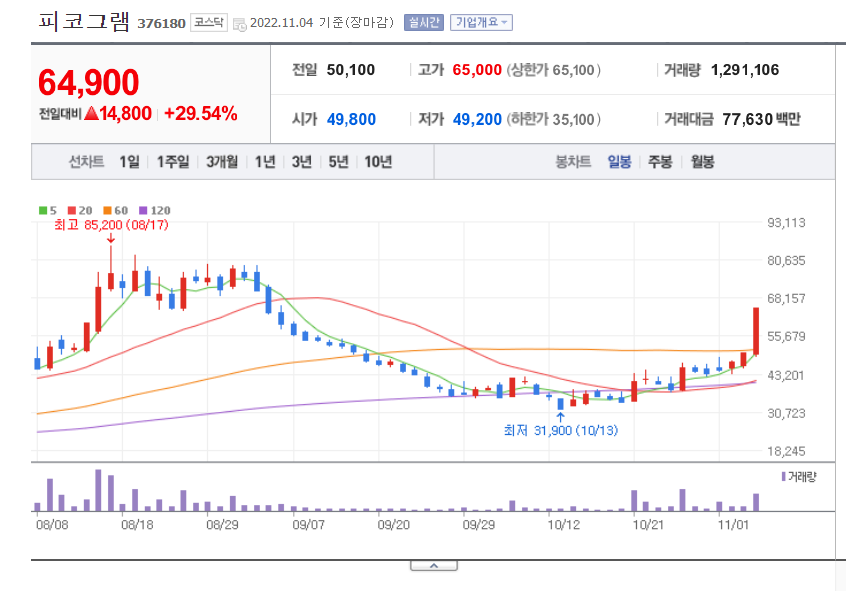The image size is (846, 591).
Task: Switch to 주봉 weekly candle chart
Action: click(660, 161)
